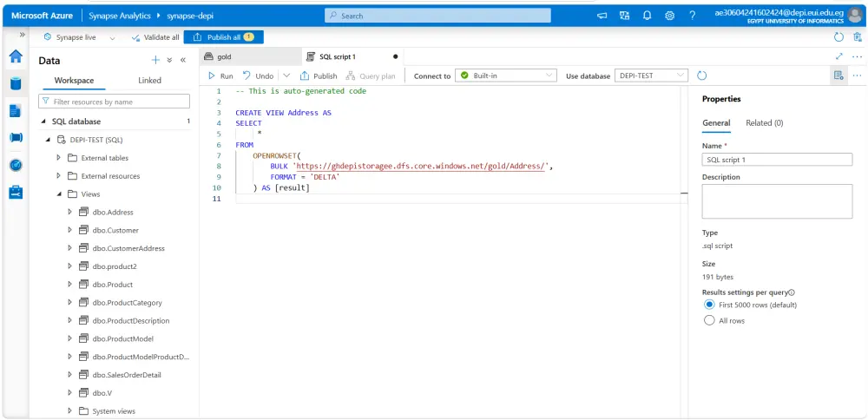This screenshot has width=868, height=420.
Task: Click the Filter resources by name field
Action: 114,102
